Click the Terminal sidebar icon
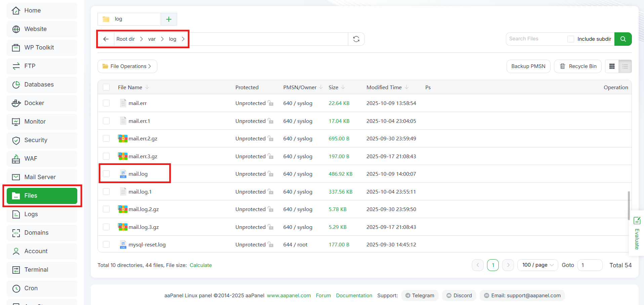 [x=16, y=270]
